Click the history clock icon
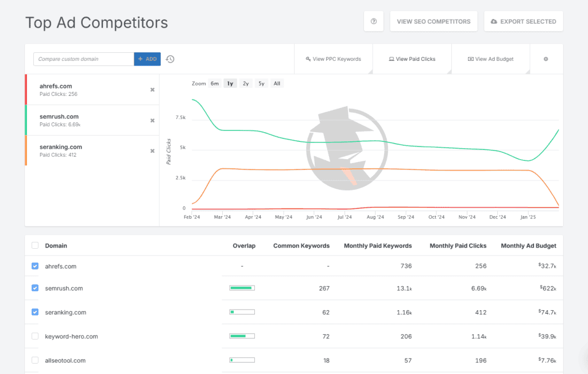The image size is (588, 374). (x=170, y=59)
